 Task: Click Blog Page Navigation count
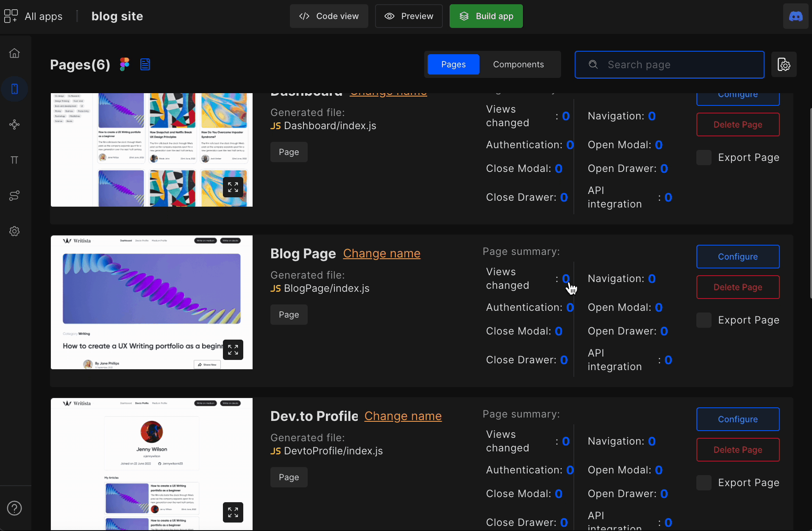[x=652, y=279]
